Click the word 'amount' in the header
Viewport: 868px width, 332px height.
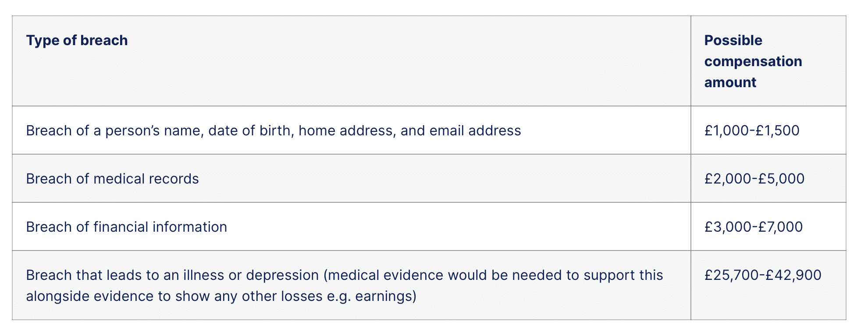point(730,82)
